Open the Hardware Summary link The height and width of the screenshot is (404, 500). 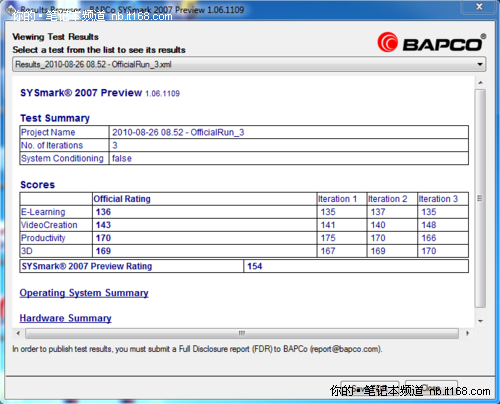click(65, 318)
